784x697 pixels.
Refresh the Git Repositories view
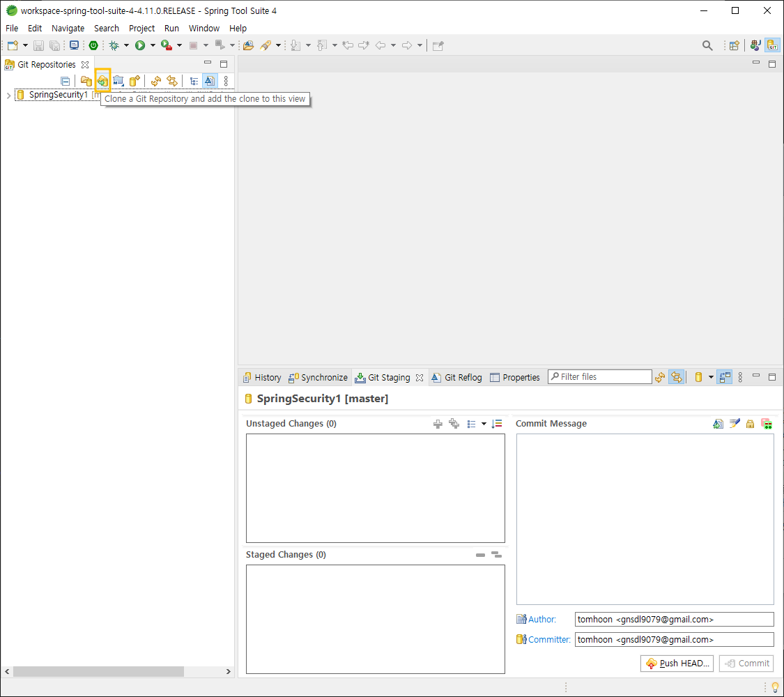tap(156, 80)
